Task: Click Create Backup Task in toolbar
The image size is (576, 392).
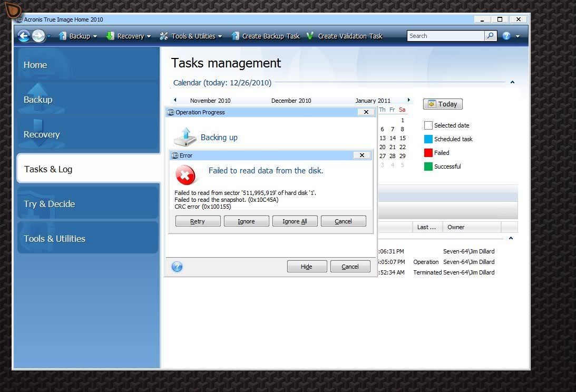Action: click(265, 36)
